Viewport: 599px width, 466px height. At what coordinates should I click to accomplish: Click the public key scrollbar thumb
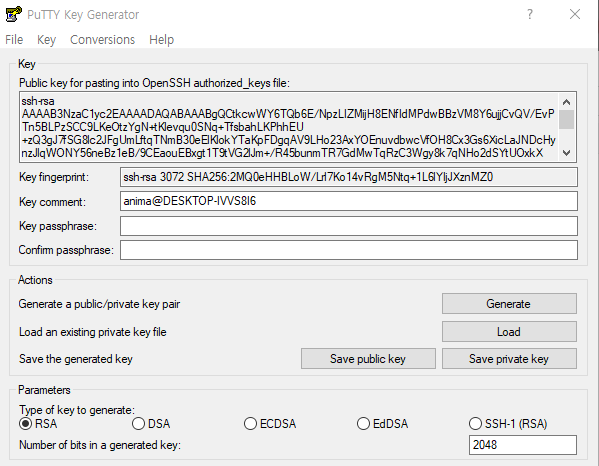click(x=567, y=120)
